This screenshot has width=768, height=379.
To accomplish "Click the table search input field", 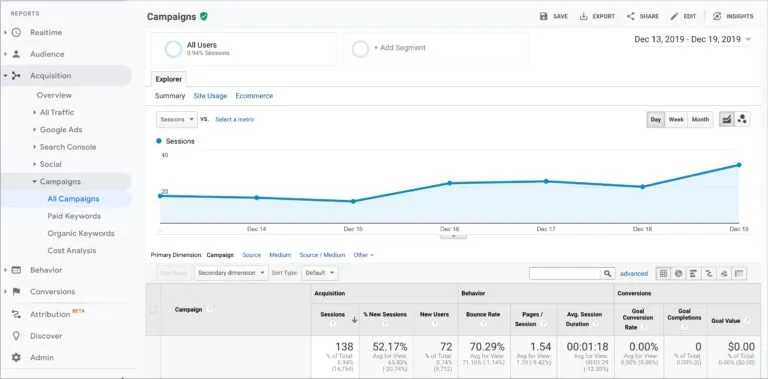I will (x=565, y=273).
